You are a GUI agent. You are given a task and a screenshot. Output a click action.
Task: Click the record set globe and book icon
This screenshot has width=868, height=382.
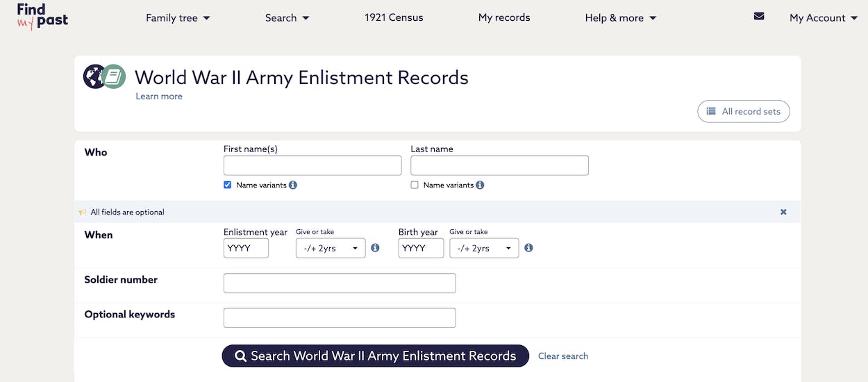[104, 76]
